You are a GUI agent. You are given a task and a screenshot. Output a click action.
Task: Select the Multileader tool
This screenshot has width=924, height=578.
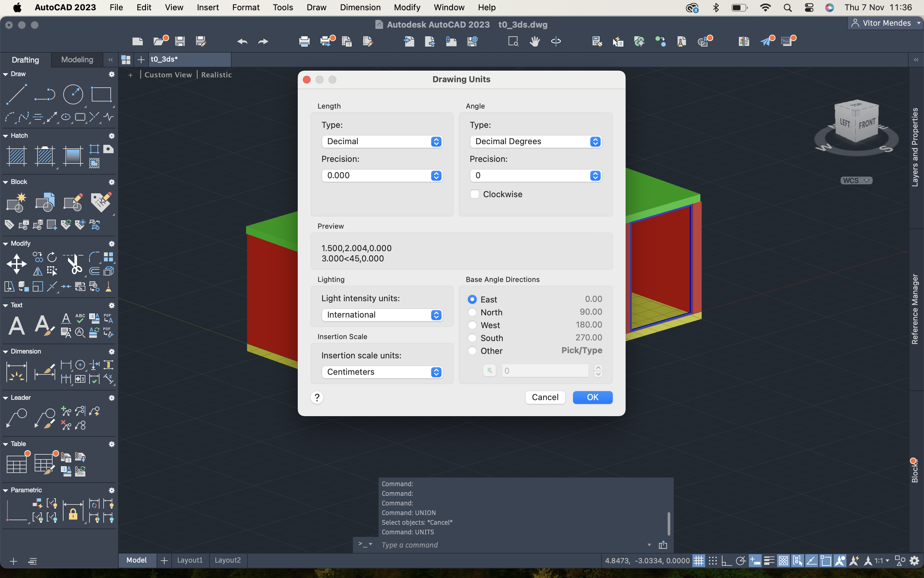click(17, 418)
